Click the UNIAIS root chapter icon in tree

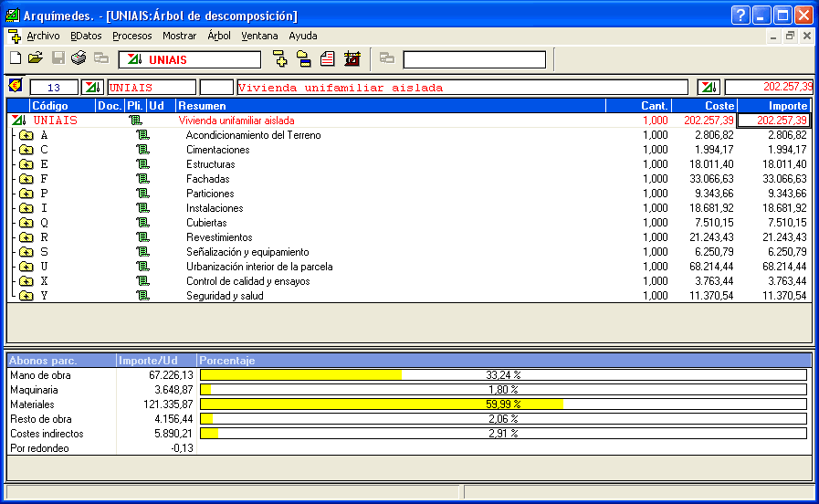coord(19,121)
